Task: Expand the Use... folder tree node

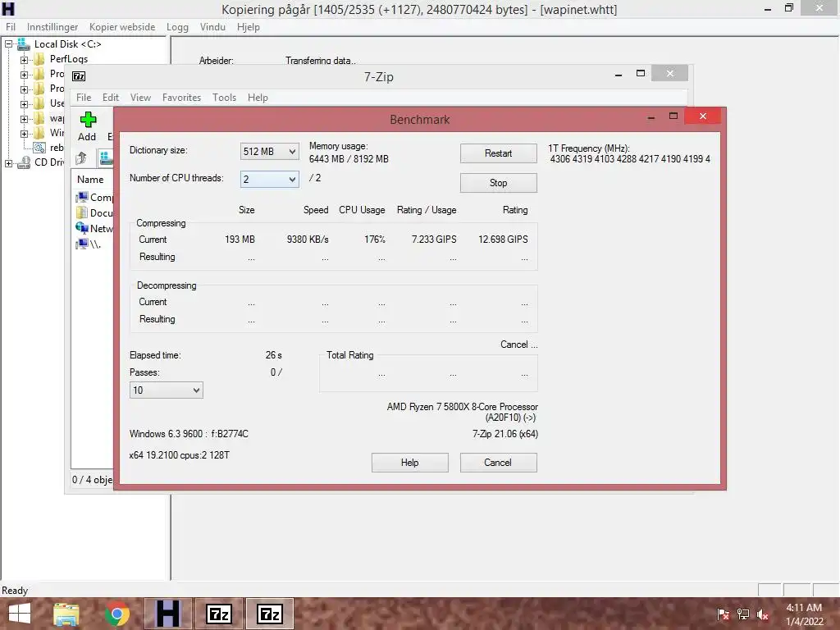Action: [x=24, y=104]
